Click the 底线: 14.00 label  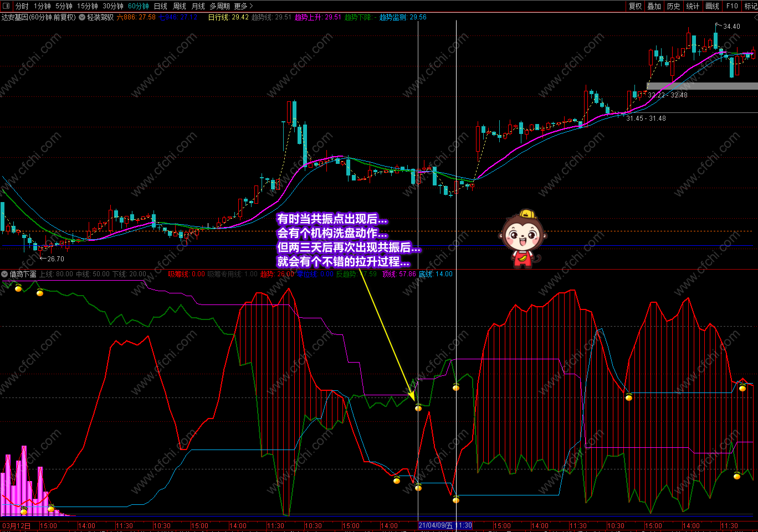(436, 274)
